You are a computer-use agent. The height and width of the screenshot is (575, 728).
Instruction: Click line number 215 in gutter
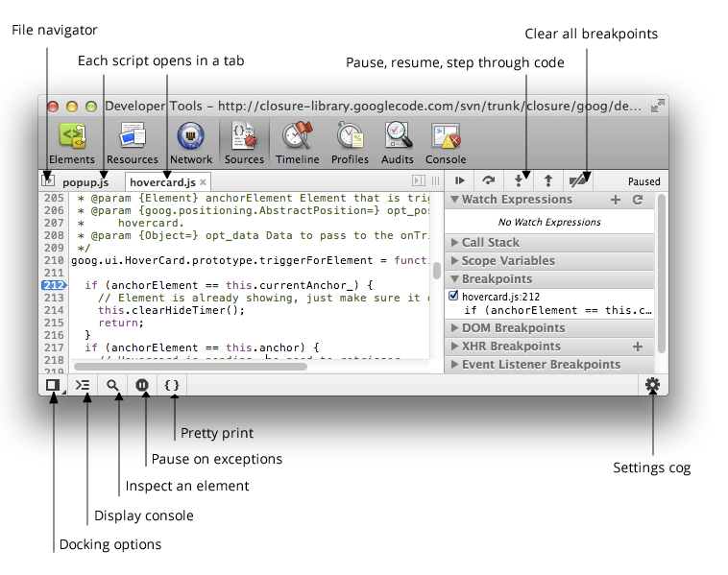[54, 323]
